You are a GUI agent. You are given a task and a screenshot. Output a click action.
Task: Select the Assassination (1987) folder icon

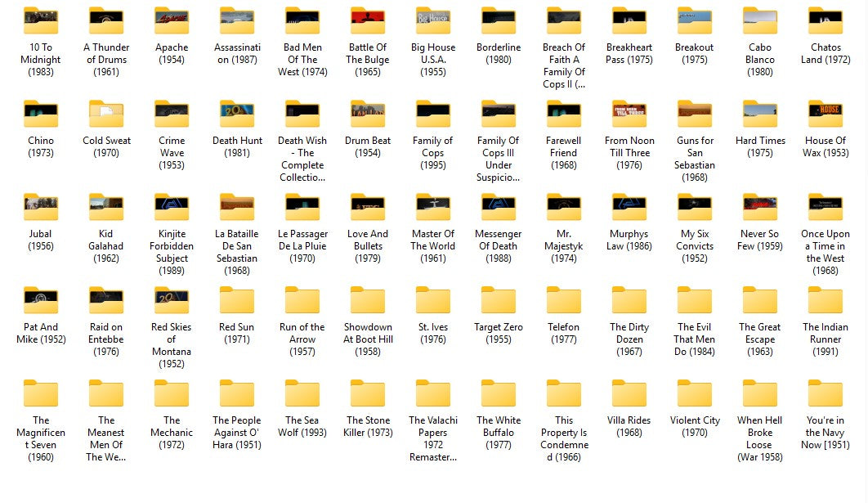click(x=237, y=21)
